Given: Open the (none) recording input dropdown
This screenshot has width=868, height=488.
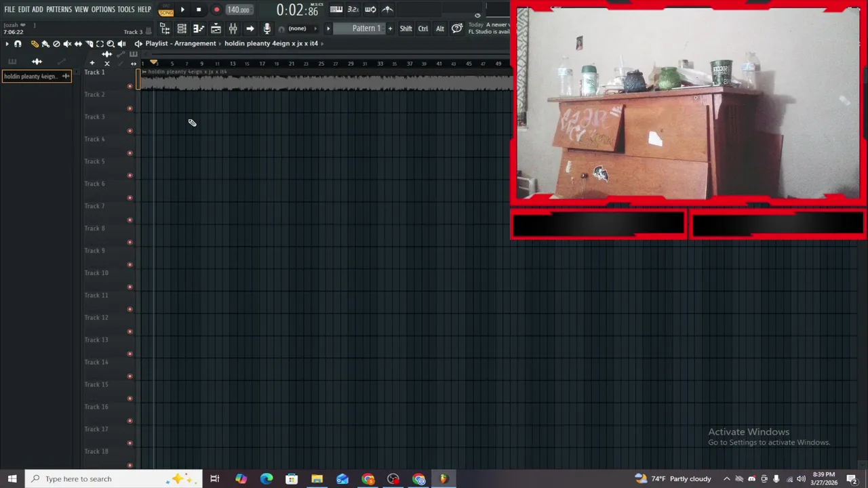Looking at the screenshot, I should (297, 28).
